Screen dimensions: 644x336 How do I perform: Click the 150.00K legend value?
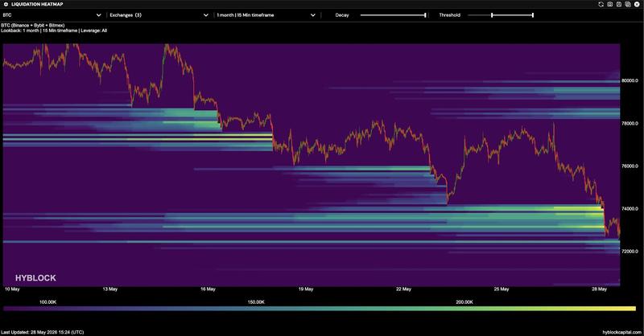(256, 302)
